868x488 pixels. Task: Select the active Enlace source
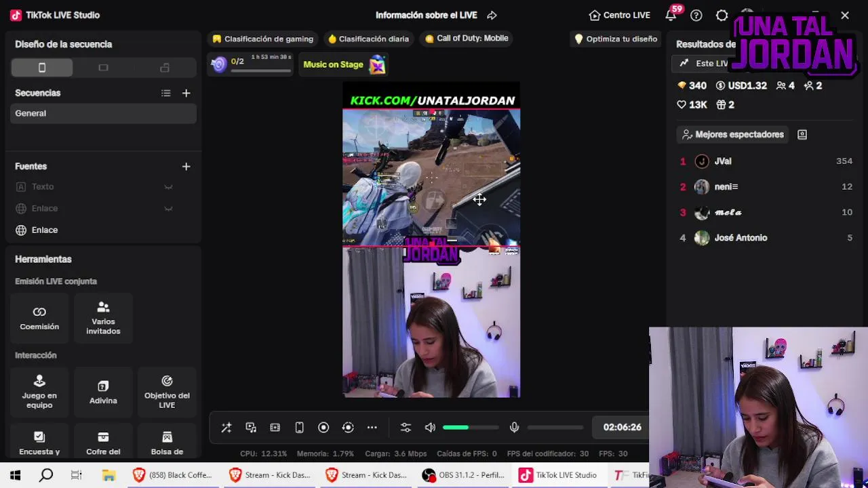pyautogui.click(x=104, y=230)
